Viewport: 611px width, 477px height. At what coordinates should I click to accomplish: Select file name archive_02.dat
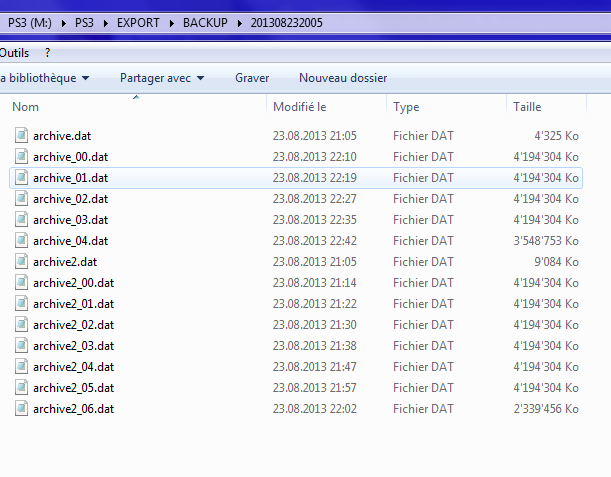coord(71,199)
